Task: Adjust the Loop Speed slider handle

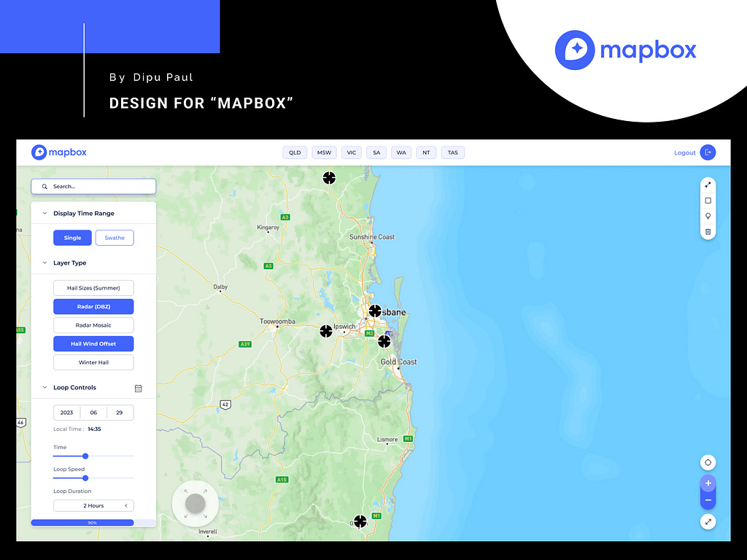Action: pyautogui.click(x=85, y=478)
